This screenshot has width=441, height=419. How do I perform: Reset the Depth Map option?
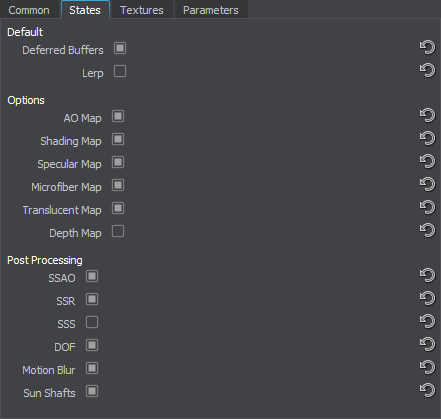[427, 230]
